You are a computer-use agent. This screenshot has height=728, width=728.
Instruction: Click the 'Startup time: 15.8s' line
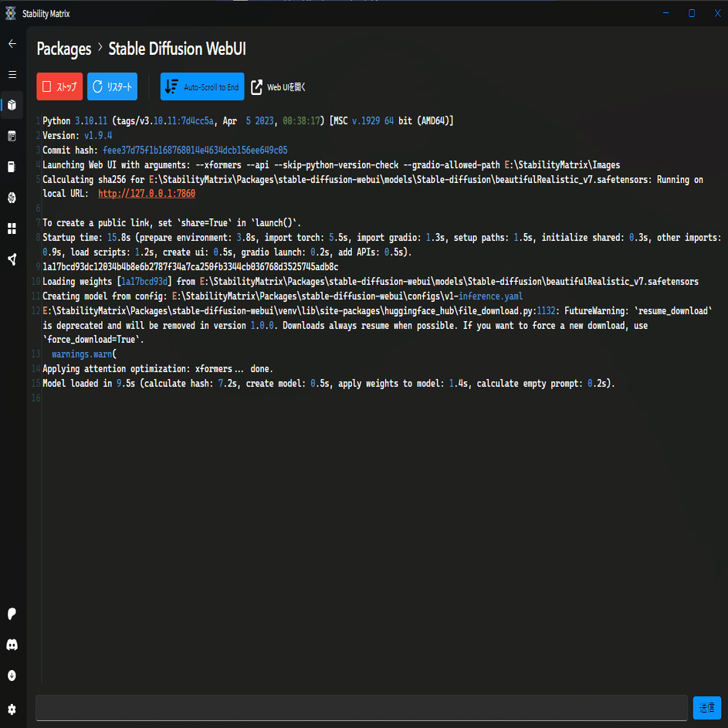click(x=381, y=245)
